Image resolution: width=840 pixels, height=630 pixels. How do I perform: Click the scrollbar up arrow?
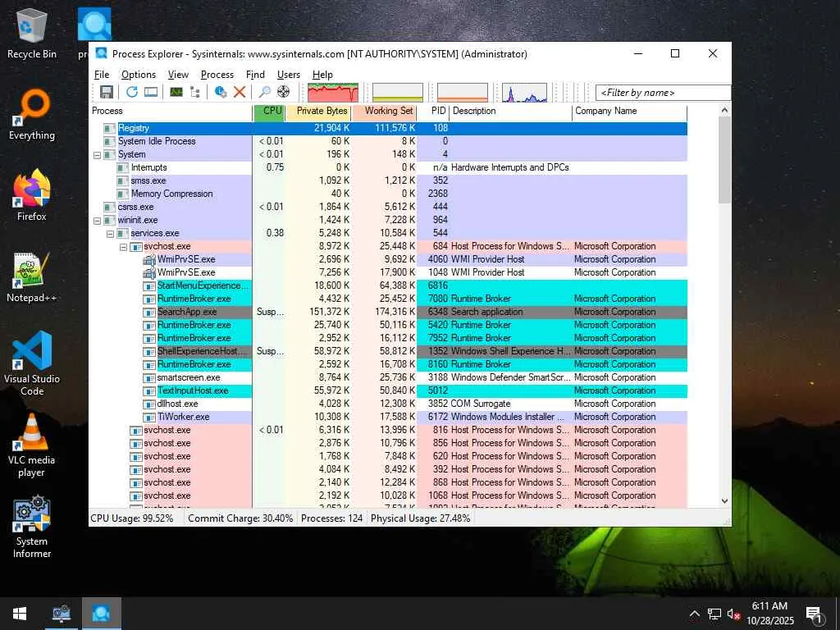click(724, 111)
